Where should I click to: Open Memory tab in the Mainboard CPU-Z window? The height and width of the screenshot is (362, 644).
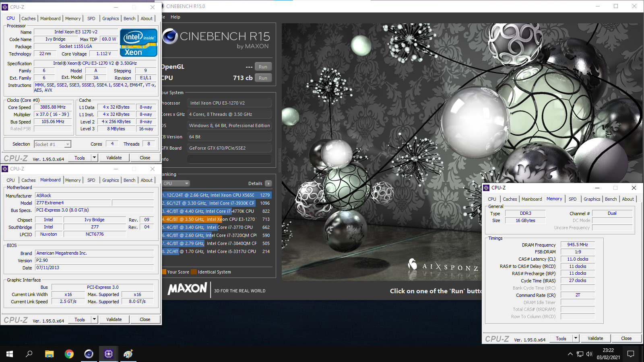[x=73, y=180]
